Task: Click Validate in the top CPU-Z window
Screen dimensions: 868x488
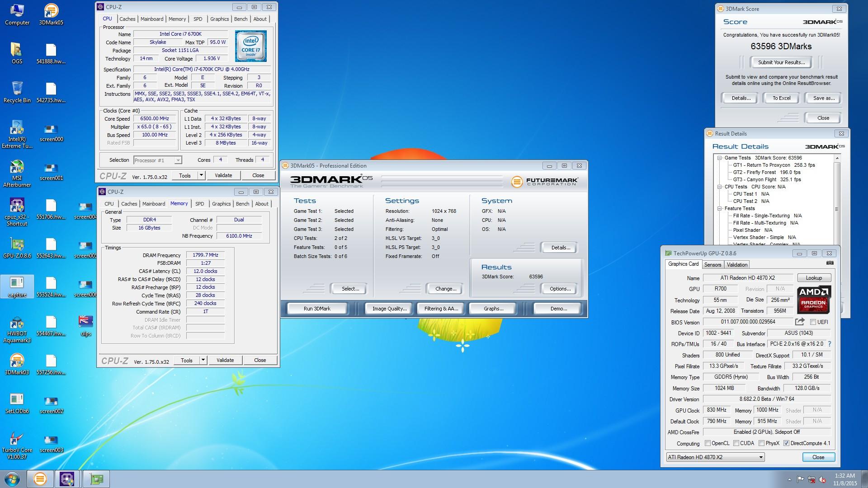Action: [x=223, y=175]
